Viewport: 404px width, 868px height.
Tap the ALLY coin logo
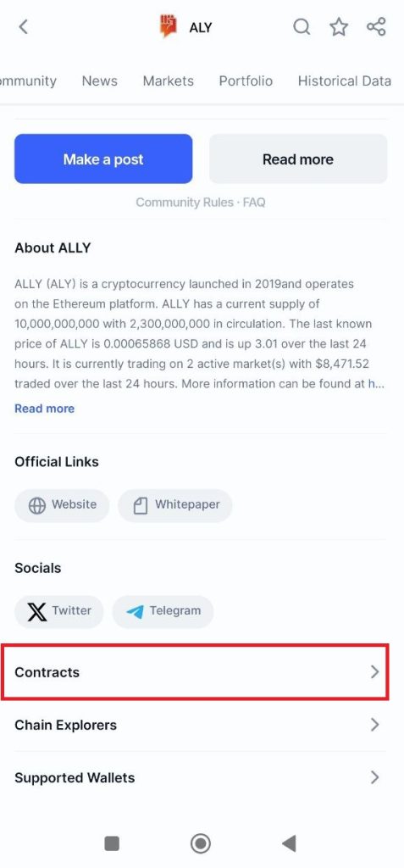click(169, 26)
